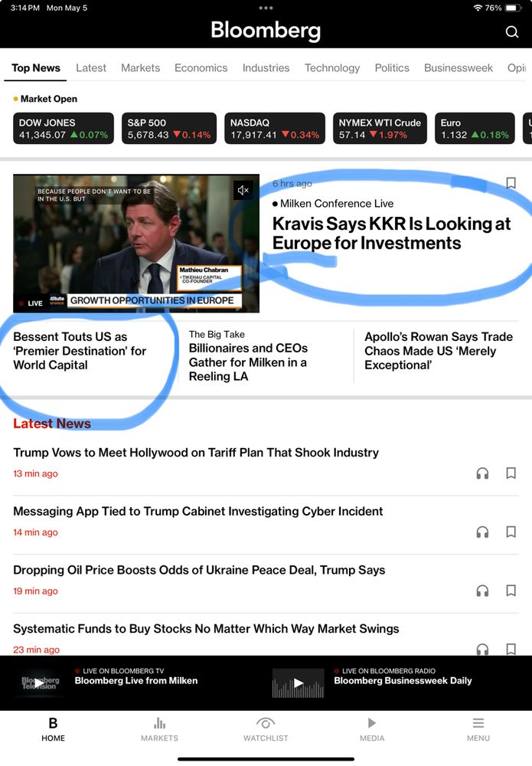532x766 pixels.
Task: Open the Menu hamburger icon
Action: click(x=478, y=723)
